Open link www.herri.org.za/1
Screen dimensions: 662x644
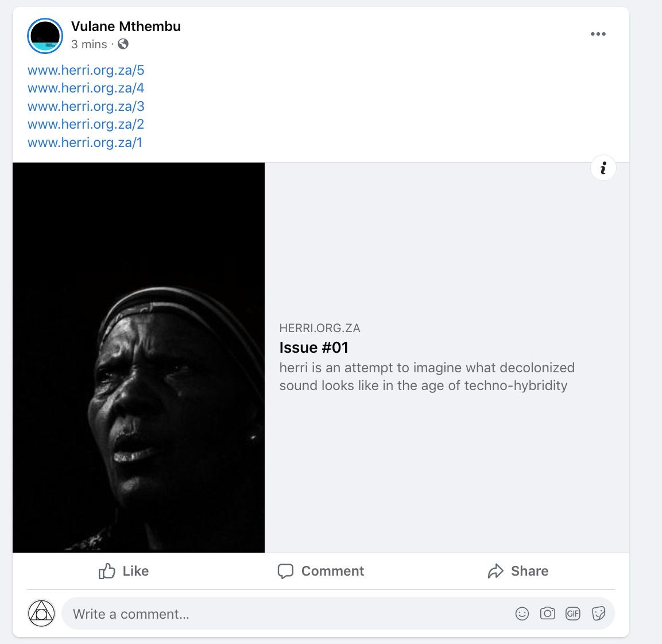point(85,142)
